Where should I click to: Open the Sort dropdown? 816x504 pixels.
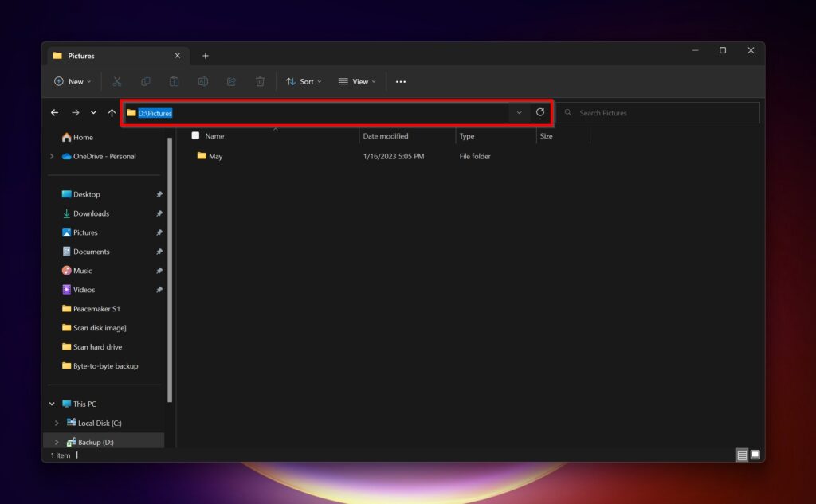click(x=303, y=81)
